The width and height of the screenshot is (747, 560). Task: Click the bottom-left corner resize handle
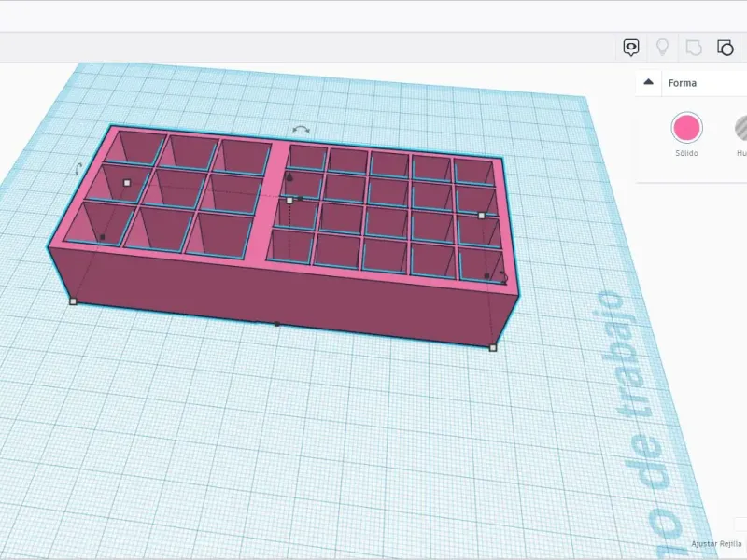coord(73,301)
